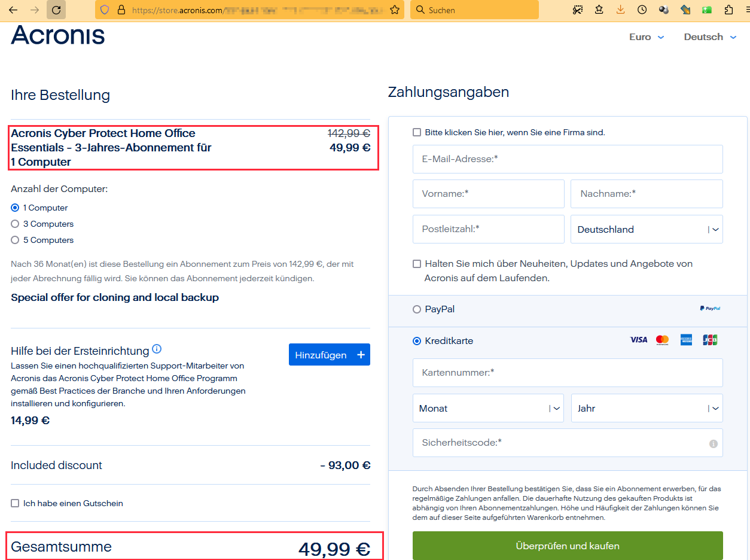Click the 14,99 € setup price
Image resolution: width=750 pixels, height=560 pixels.
click(30, 421)
